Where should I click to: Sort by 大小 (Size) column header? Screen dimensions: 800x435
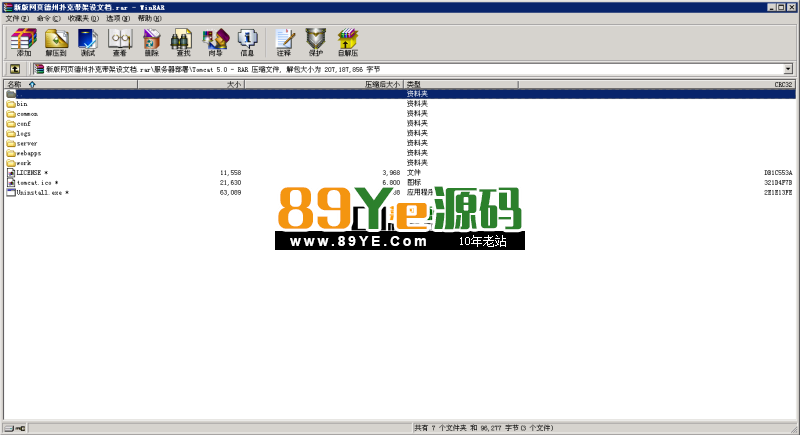191,84
